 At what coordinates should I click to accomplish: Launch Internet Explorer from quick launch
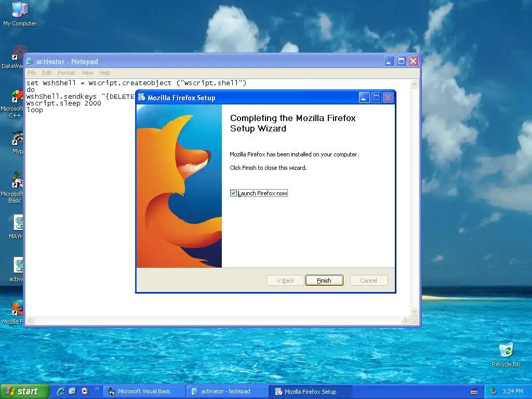pyautogui.click(x=61, y=391)
